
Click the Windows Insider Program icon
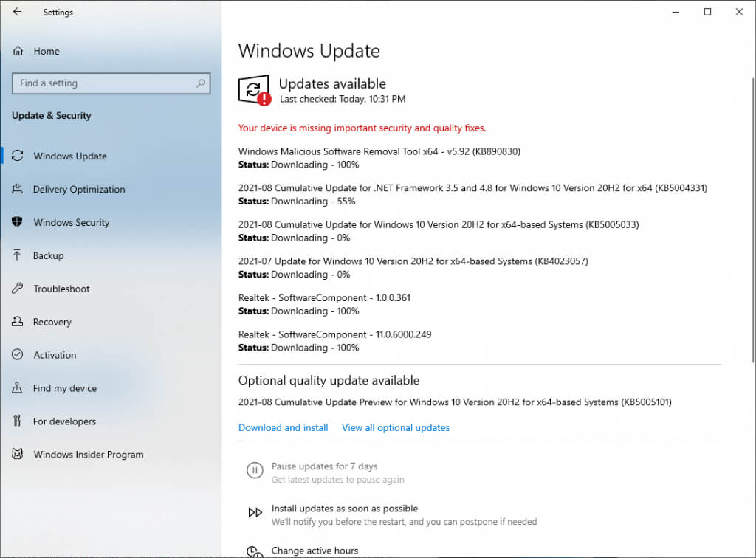(x=18, y=454)
